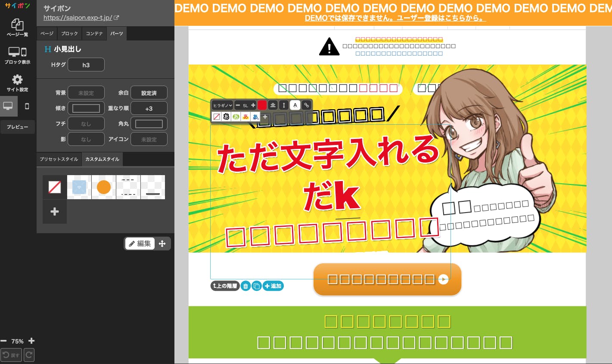Click the line height arrow icon
This screenshot has height=364, width=612.
click(284, 105)
